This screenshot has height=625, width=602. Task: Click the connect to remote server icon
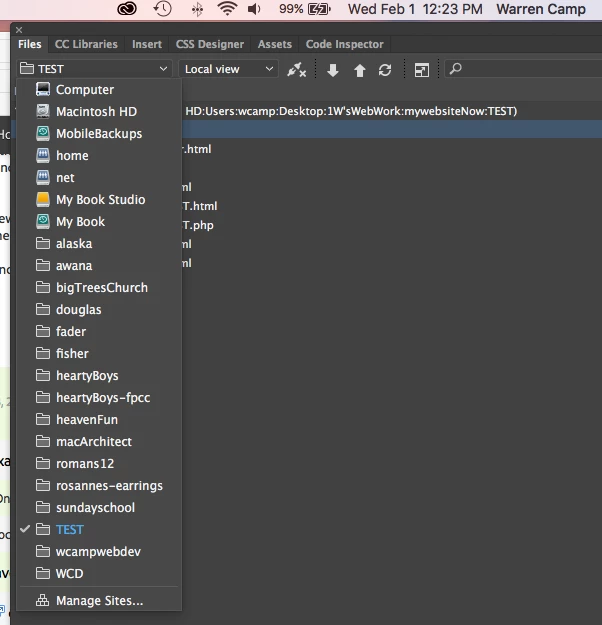296,70
